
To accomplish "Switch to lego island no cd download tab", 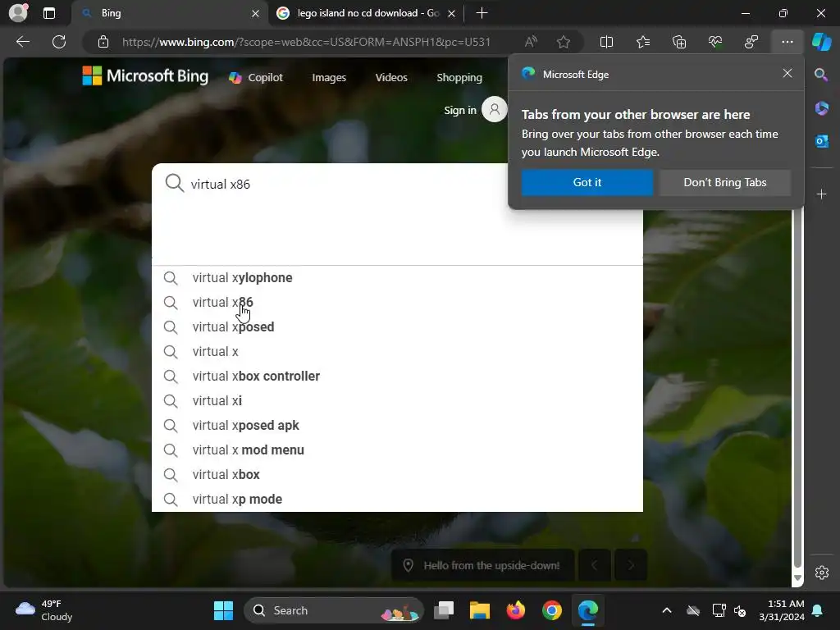I will [x=366, y=13].
